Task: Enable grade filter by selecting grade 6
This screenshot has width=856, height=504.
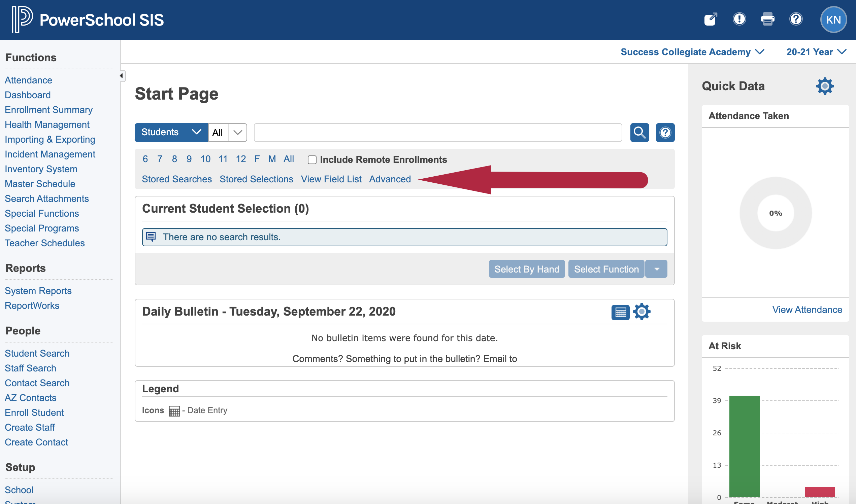Action: point(145,158)
